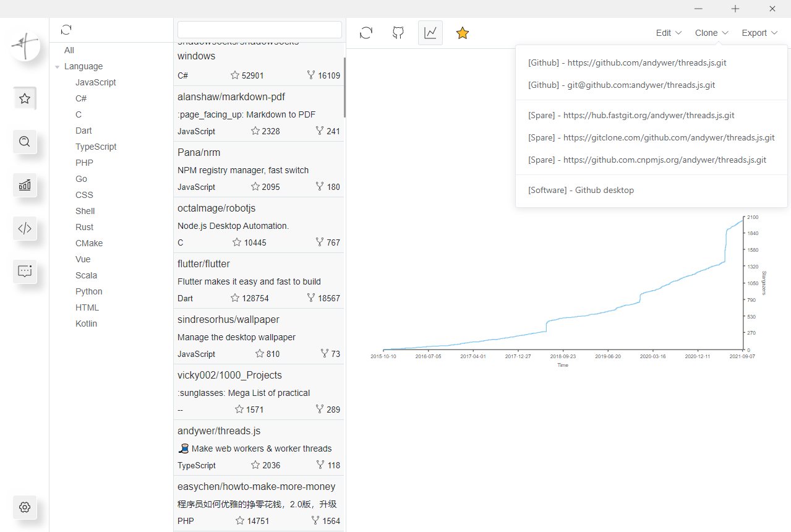Select the TypeScript language filter
Viewport: 791px width, 532px height.
(x=96, y=147)
